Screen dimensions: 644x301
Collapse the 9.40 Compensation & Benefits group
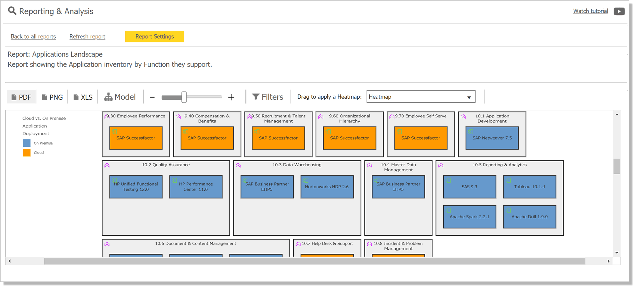178,116
